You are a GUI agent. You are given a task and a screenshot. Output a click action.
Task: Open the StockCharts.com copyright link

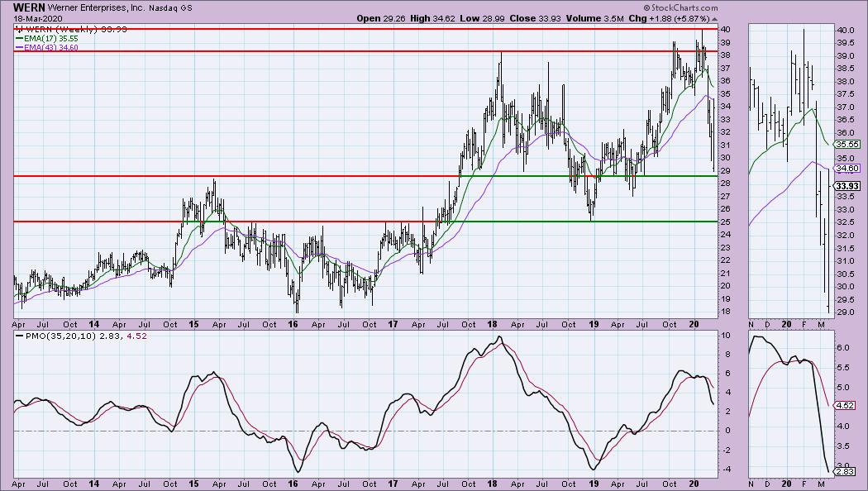point(680,7)
